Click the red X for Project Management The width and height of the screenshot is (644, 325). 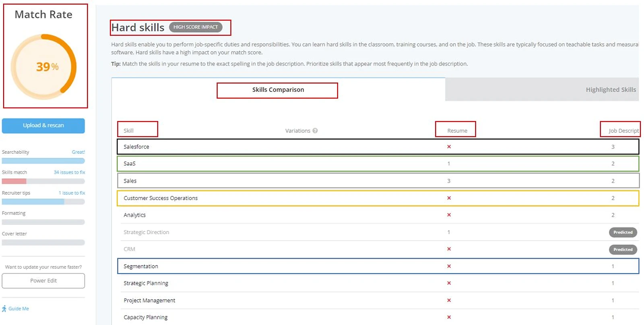[449, 300]
